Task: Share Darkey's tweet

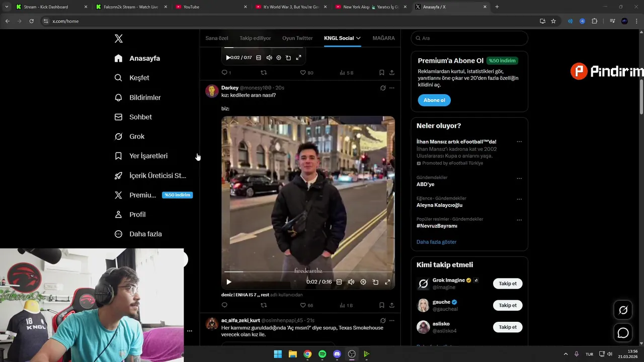Action: [x=392, y=305]
